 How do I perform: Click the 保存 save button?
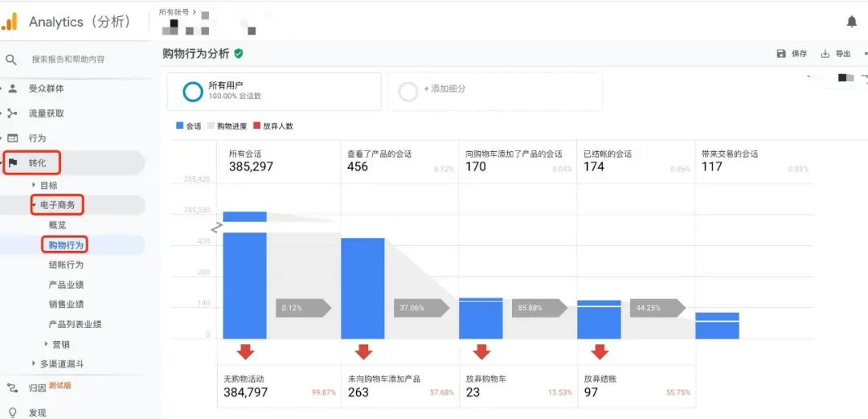pos(792,54)
